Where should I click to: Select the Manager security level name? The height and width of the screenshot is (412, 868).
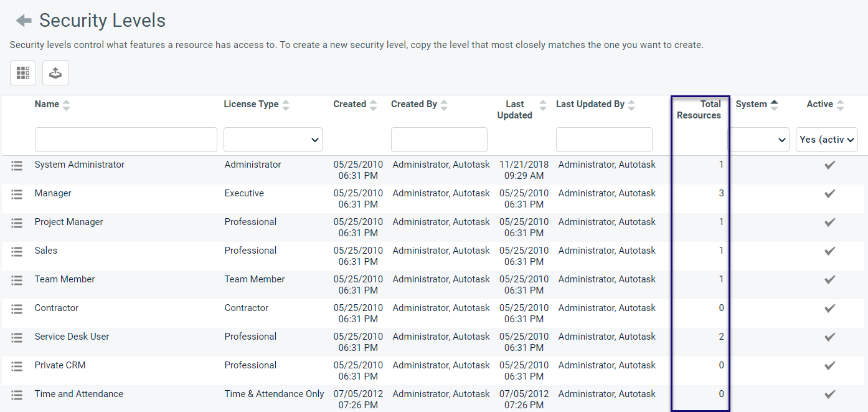[53, 193]
